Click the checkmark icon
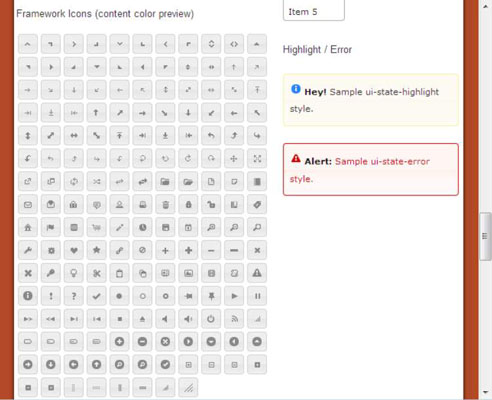 coord(97,296)
